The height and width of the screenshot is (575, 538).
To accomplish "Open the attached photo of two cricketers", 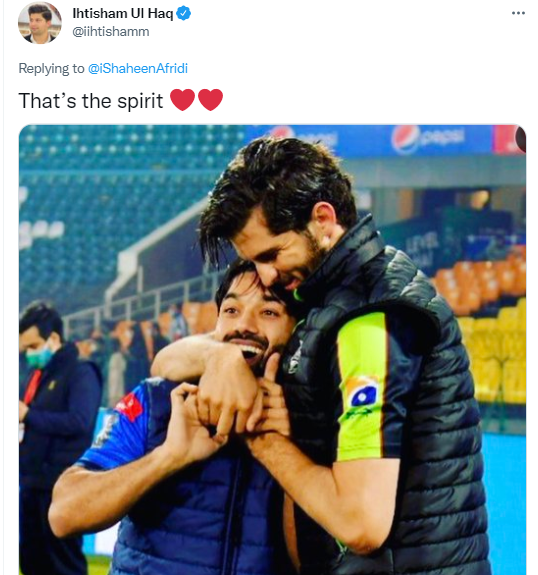I will tap(272, 350).
